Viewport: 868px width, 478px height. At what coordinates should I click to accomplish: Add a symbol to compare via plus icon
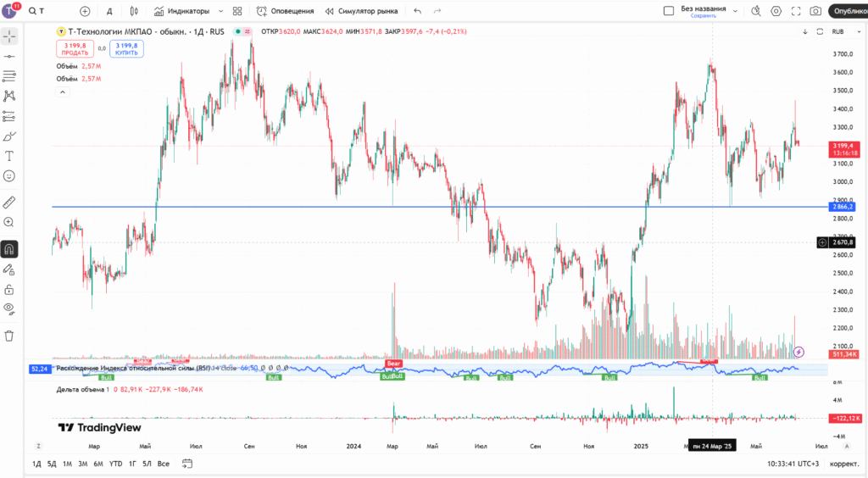(x=85, y=11)
